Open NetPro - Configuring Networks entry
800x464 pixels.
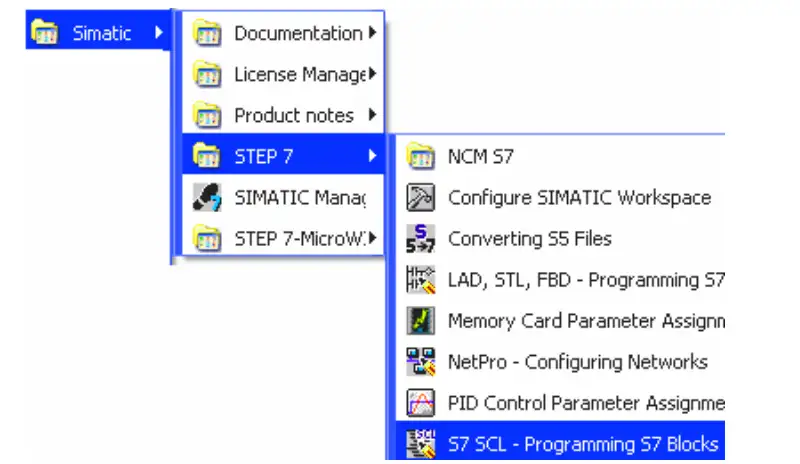(560, 361)
